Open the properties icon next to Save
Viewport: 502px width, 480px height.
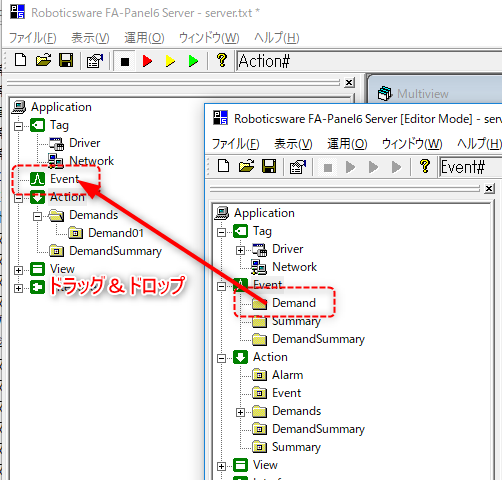(x=95, y=61)
